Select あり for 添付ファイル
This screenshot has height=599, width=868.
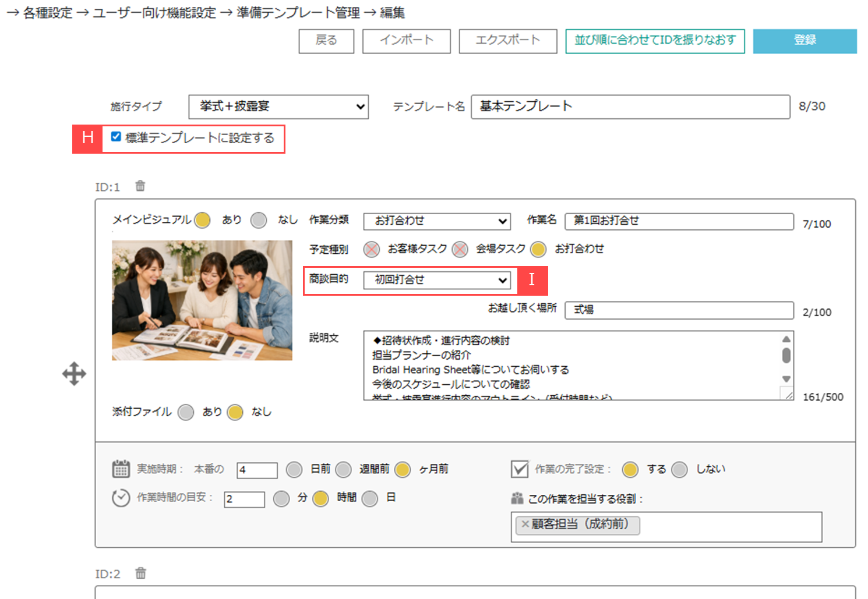186,412
